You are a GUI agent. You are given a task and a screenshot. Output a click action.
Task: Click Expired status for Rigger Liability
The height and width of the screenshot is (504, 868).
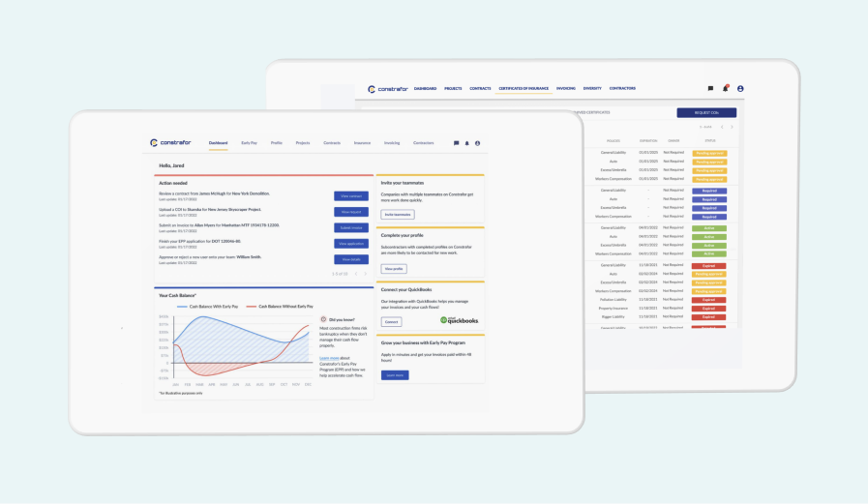708,317
